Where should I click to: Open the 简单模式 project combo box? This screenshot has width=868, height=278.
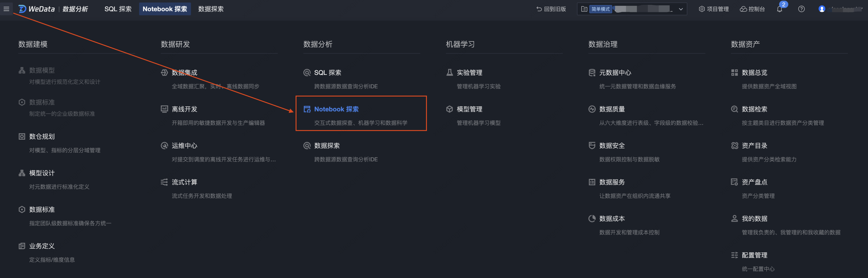(x=631, y=9)
